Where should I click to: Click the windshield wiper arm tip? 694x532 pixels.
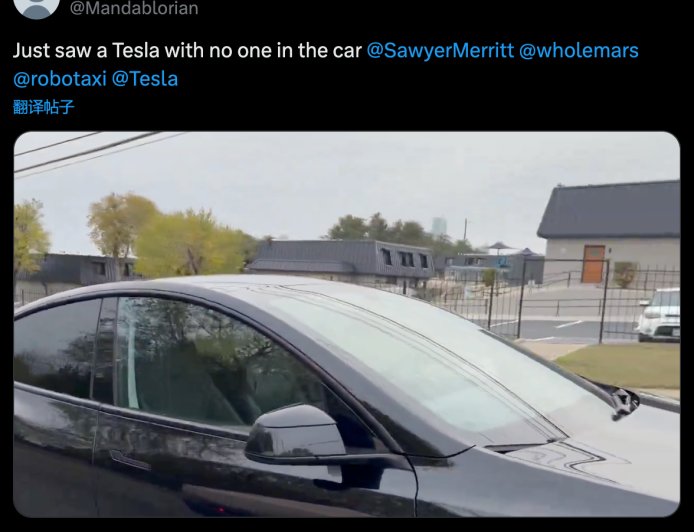(x=625, y=403)
